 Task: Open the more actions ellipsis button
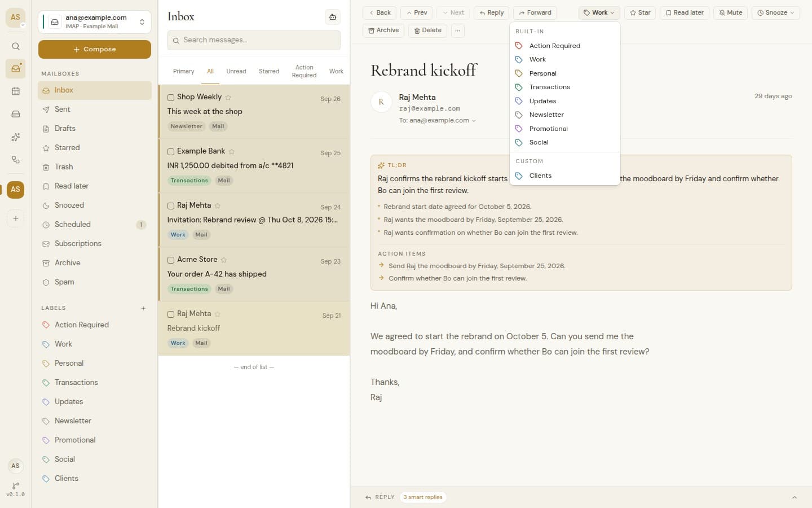[x=457, y=30]
